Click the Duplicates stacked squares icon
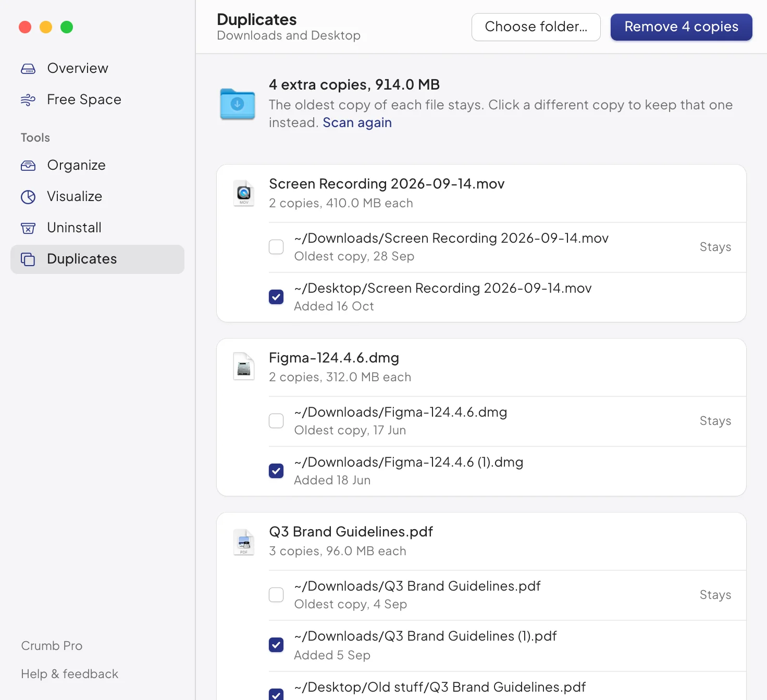The width and height of the screenshot is (767, 700). [28, 259]
